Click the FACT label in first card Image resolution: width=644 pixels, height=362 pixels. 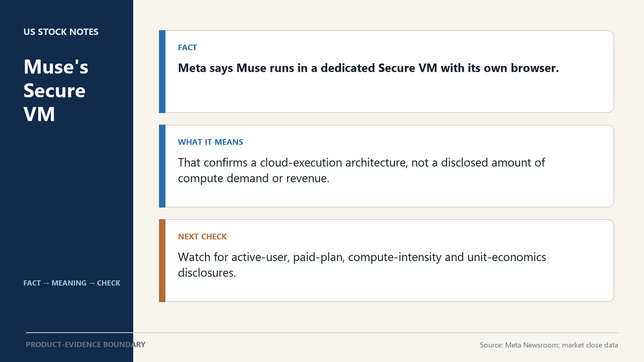tap(187, 48)
